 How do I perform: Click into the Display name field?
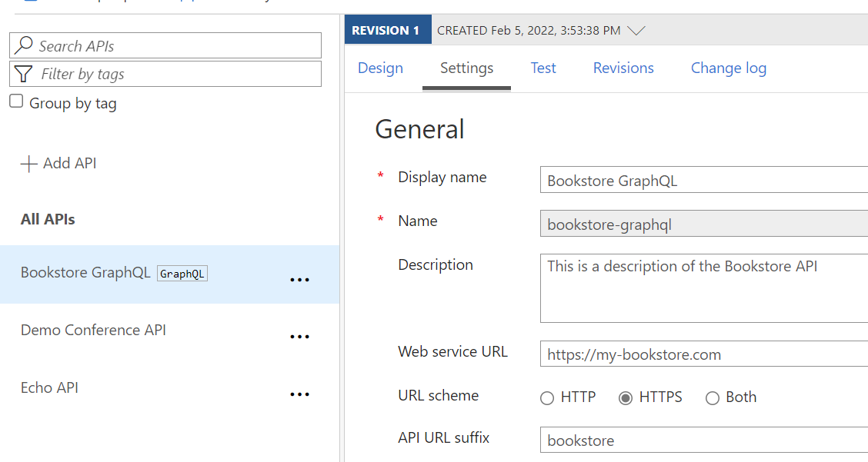point(703,181)
